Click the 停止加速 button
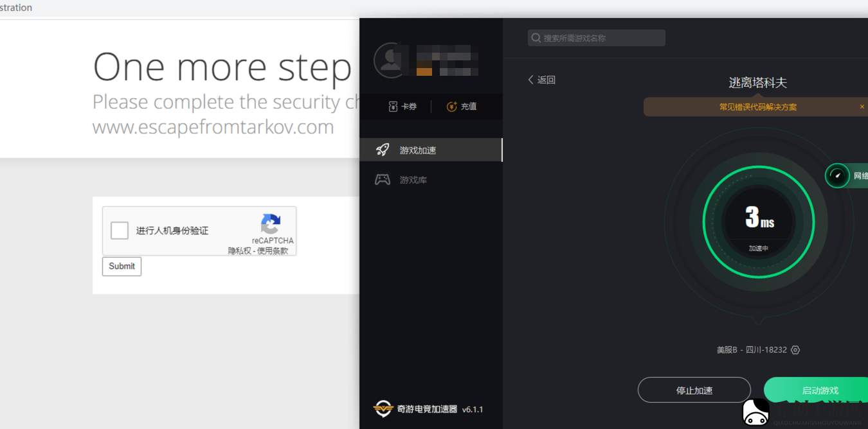The image size is (868, 429). [694, 390]
